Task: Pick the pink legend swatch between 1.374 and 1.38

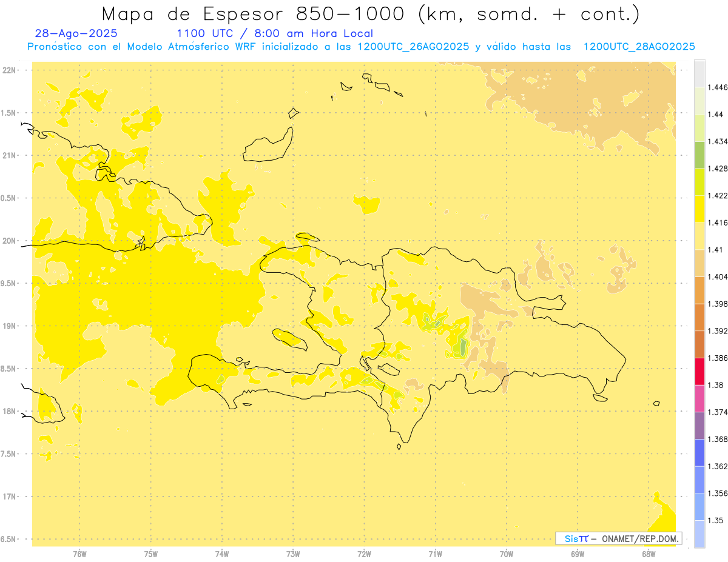Action: pyautogui.click(x=699, y=398)
